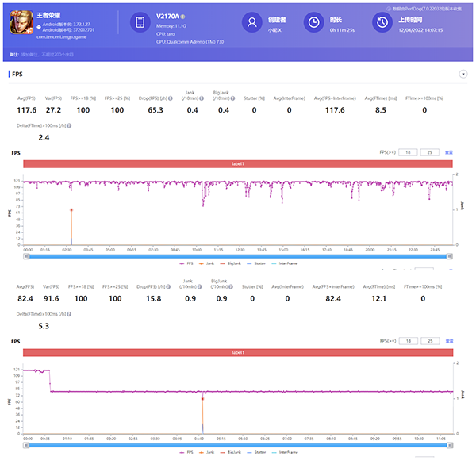
Task: Click the phone device icon
Action: click(139, 24)
